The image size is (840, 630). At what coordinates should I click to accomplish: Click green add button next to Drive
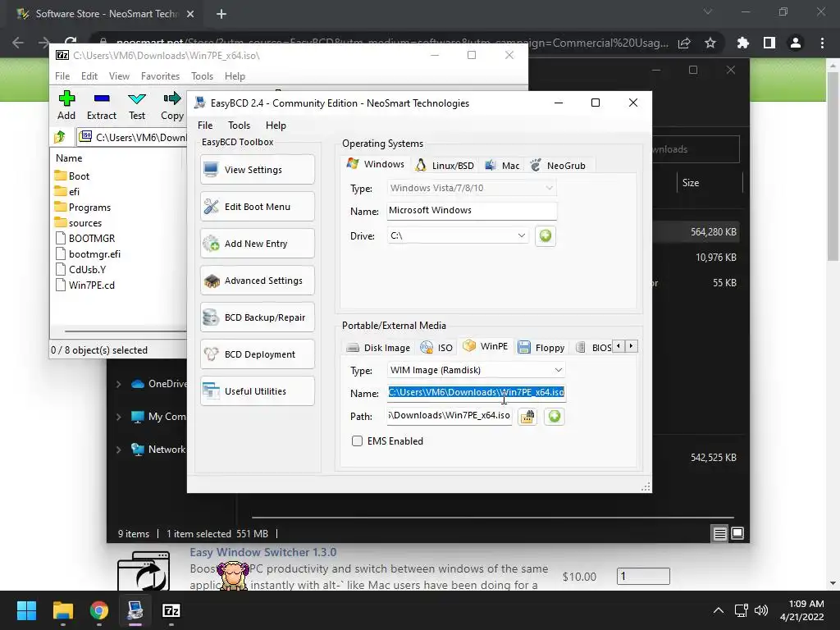(546, 235)
